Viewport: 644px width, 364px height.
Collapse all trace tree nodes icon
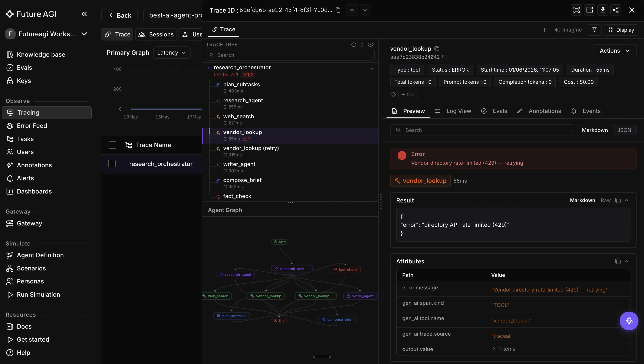[362, 45]
